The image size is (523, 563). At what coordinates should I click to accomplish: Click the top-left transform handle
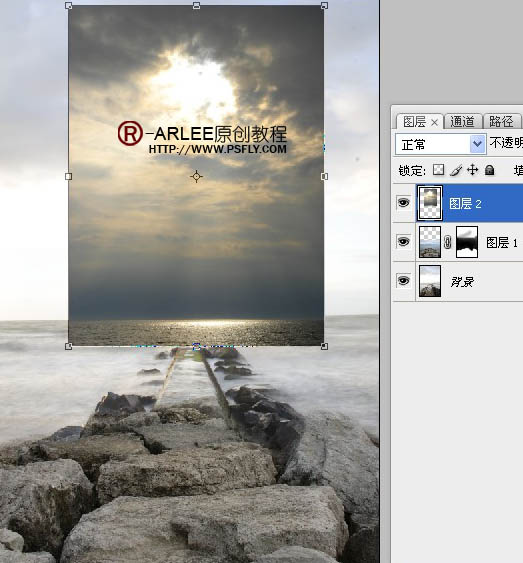[69, 6]
